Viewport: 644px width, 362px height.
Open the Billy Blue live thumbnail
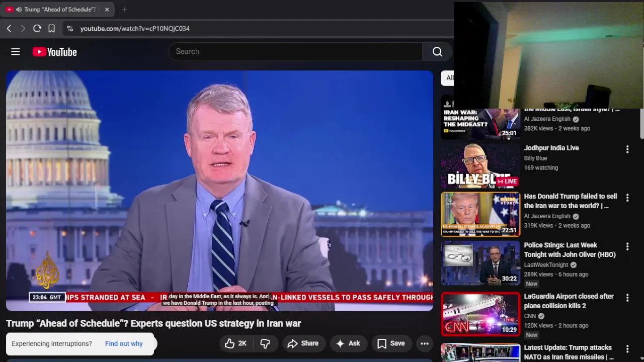pyautogui.click(x=480, y=166)
